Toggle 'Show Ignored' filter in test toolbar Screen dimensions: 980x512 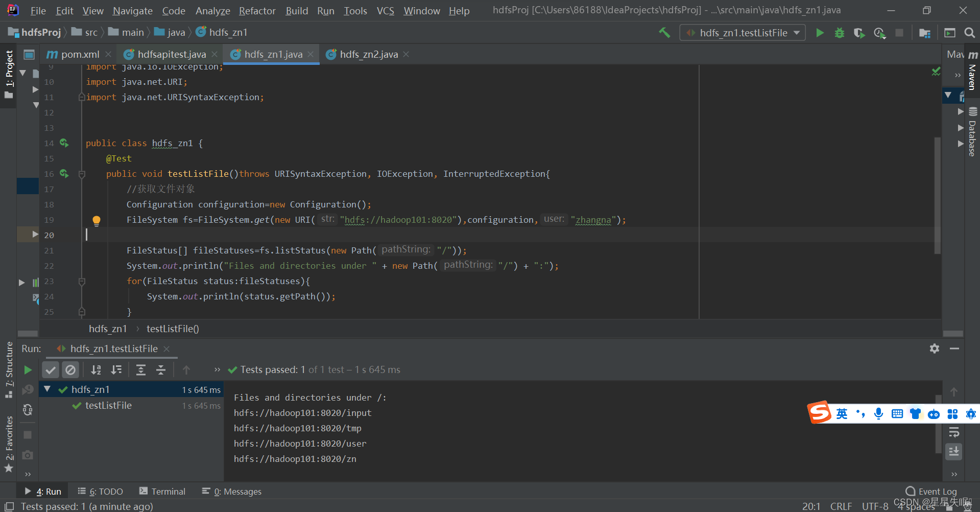[70, 369]
